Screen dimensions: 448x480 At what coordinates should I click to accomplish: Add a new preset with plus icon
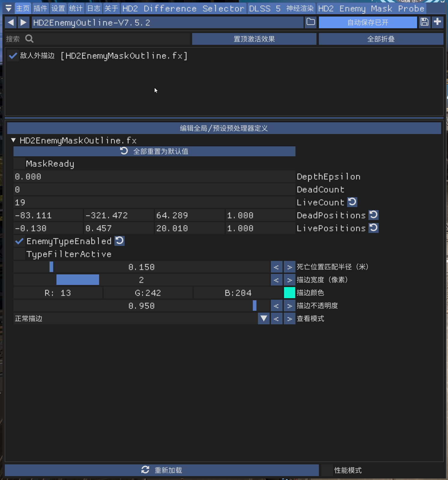tap(437, 22)
